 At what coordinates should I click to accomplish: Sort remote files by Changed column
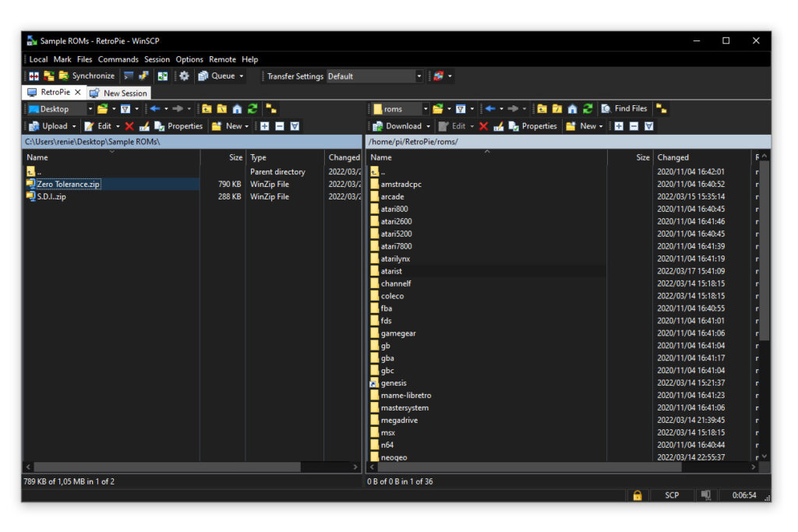[673, 157]
